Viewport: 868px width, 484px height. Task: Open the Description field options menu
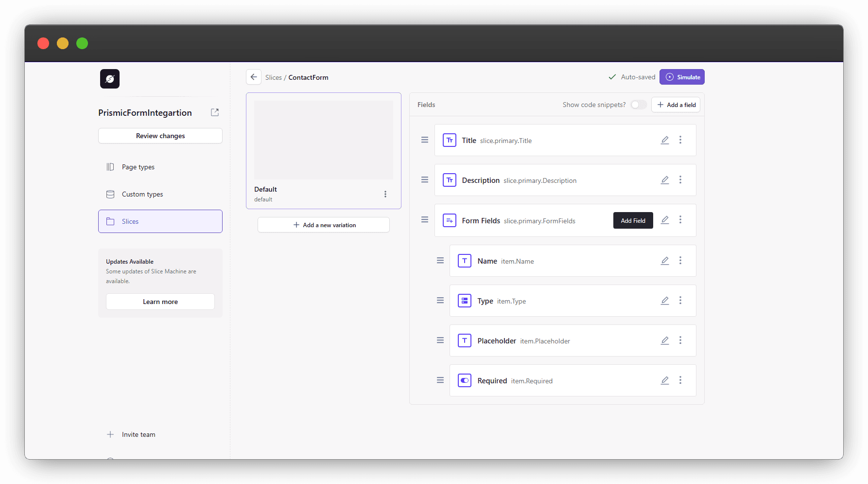(x=680, y=180)
